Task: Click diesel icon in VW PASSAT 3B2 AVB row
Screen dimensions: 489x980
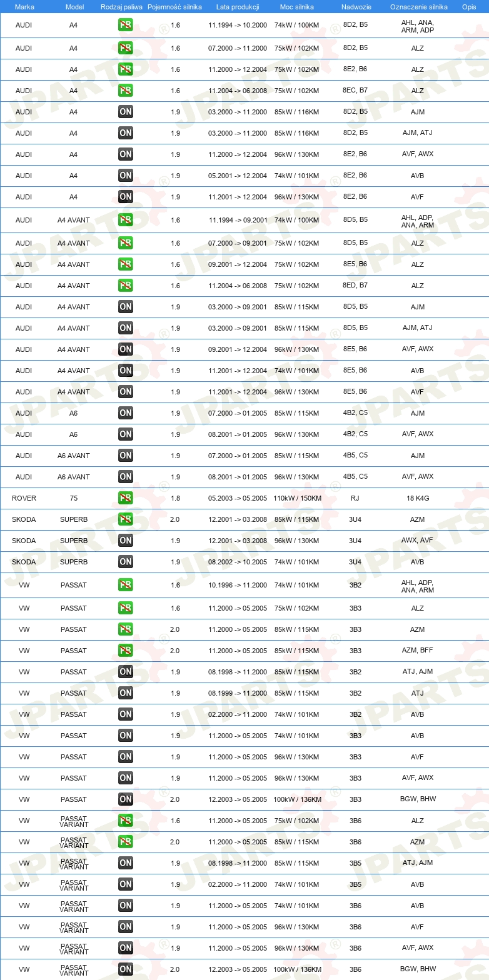Action: point(126,714)
